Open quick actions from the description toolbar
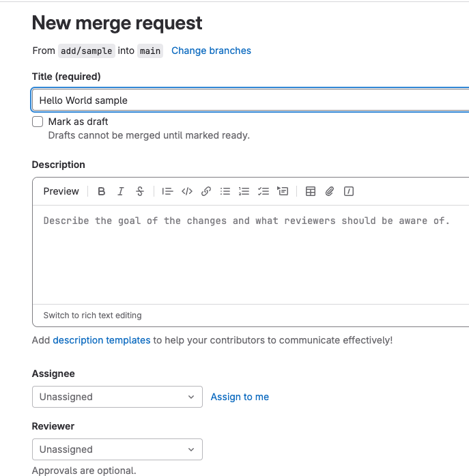Screen dimensions: 469x476 click(349, 191)
